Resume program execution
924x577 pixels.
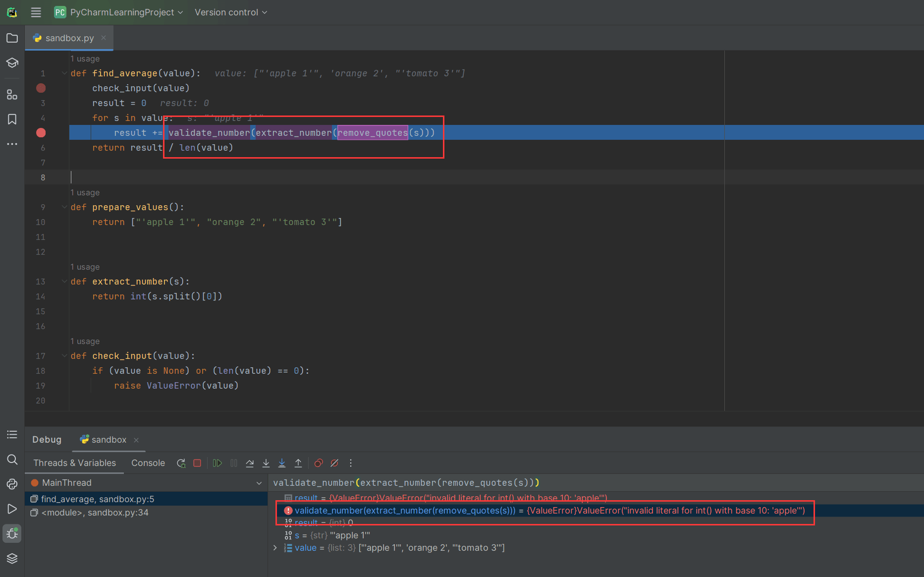tap(217, 463)
